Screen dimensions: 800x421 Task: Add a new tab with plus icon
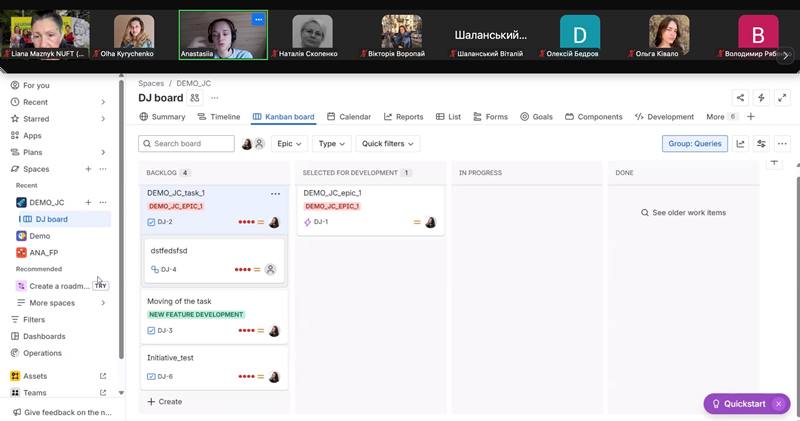(751, 117)
